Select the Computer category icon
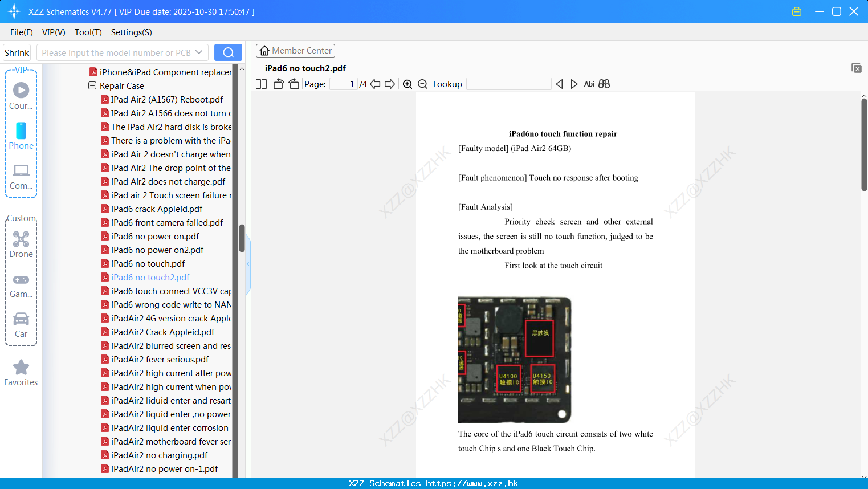Viewport: 868px width, 489px height. [21, 176]
